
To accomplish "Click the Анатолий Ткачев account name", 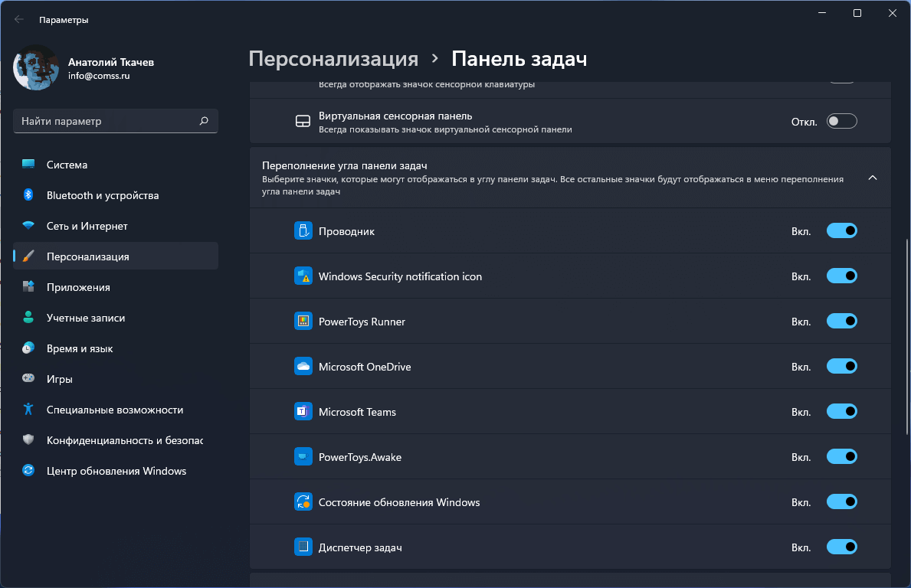I will [x=111, y=61].
